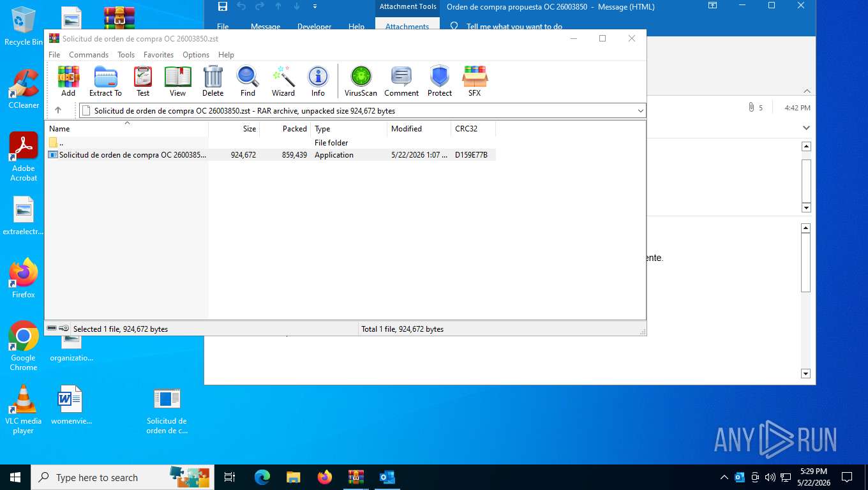Open the Tools menu in WinRAR
Viewport: 868px width, 490px height.
[126, 55]
